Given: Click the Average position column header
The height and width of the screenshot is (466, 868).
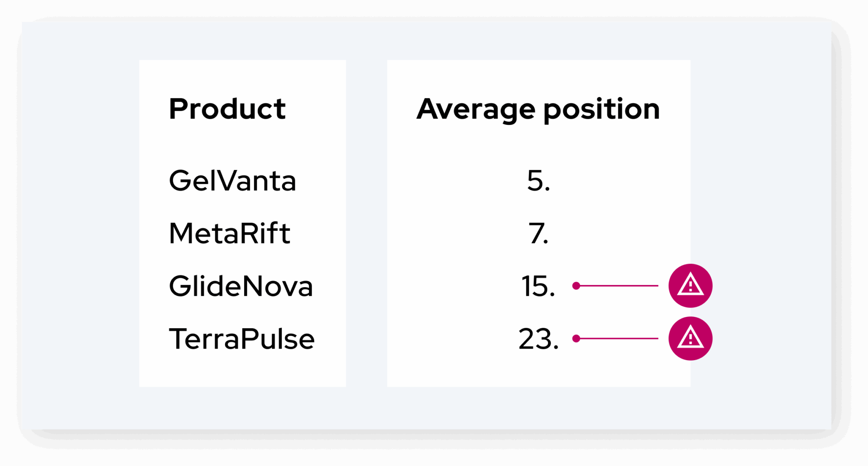Looking at the screenshot, I should [x=538, y=109].
